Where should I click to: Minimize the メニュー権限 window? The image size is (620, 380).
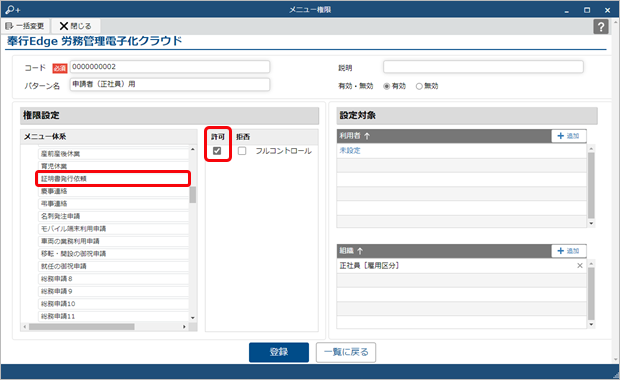[x=566, y=10]
